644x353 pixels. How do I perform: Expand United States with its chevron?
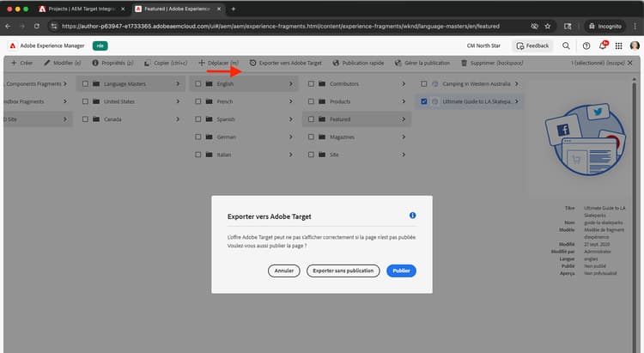point(178,101)
